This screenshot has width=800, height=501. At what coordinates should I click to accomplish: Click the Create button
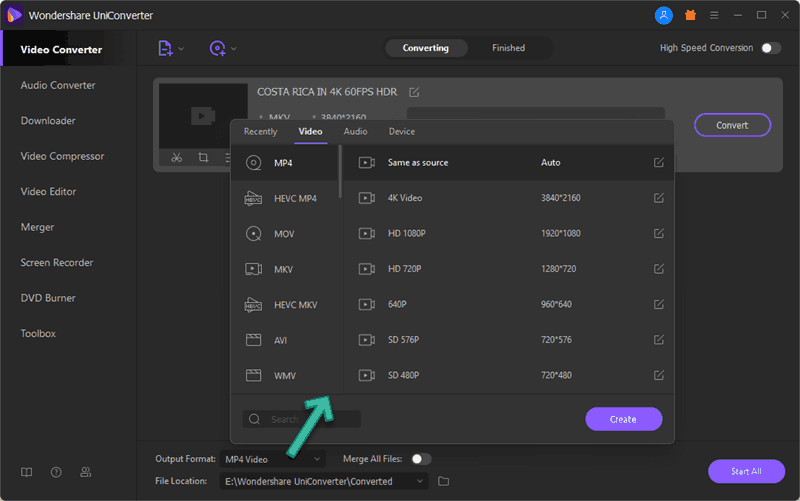pyautogui.click(x=623, y=419)
